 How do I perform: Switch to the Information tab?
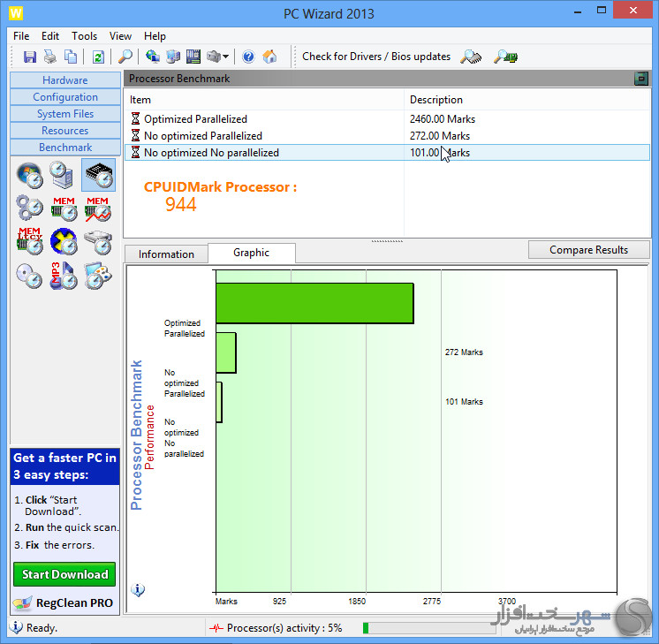pos(166,254)
